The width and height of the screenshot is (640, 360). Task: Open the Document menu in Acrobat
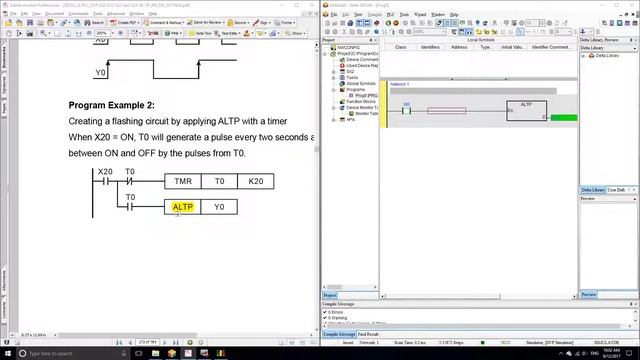[55, 14]
